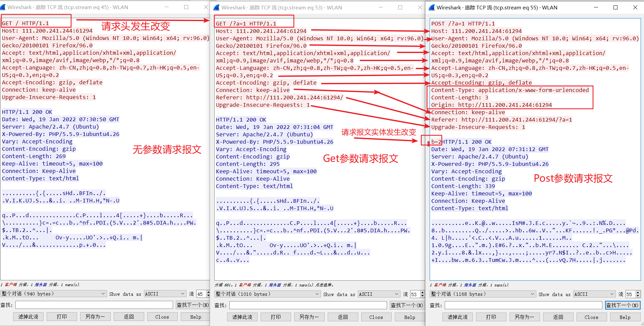Maximize the tcp.stream eq 55 window
The height and width of the screenshot is (326, 644).
coord(615,7)
